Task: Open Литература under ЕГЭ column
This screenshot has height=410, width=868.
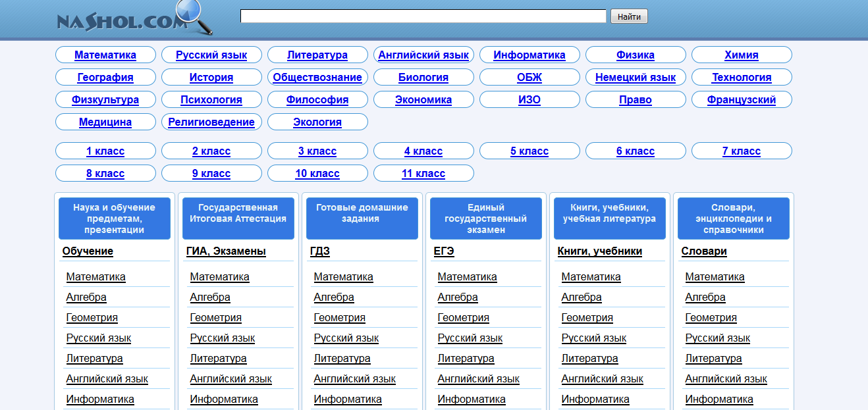Action: pos(466,359)
